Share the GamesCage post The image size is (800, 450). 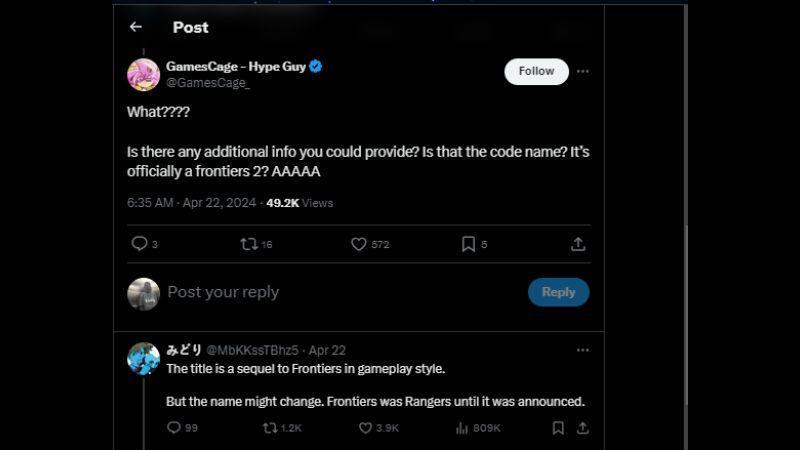(x=578, y=244)
